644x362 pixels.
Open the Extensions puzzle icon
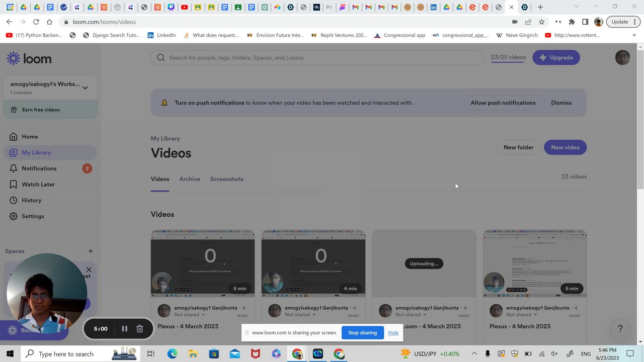pyautogui.click(x=572, y=22)
